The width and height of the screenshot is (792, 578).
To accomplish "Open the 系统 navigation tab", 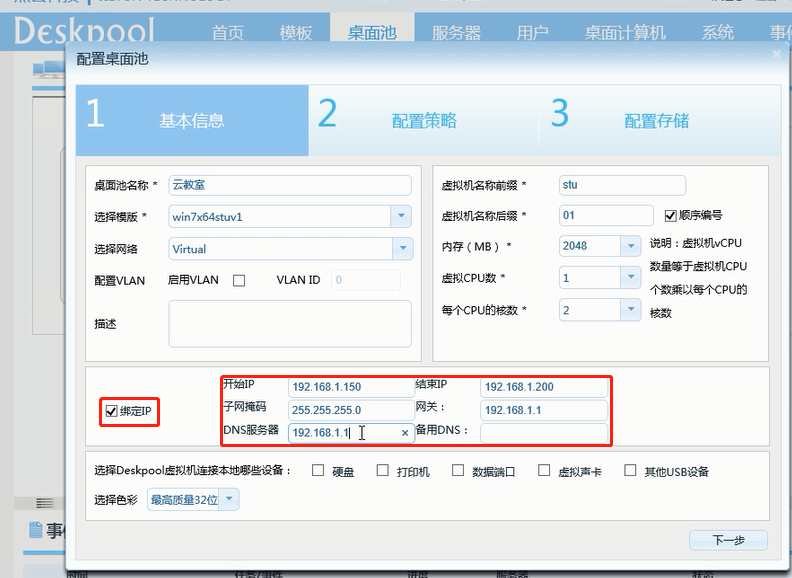I will pos(718,33).
